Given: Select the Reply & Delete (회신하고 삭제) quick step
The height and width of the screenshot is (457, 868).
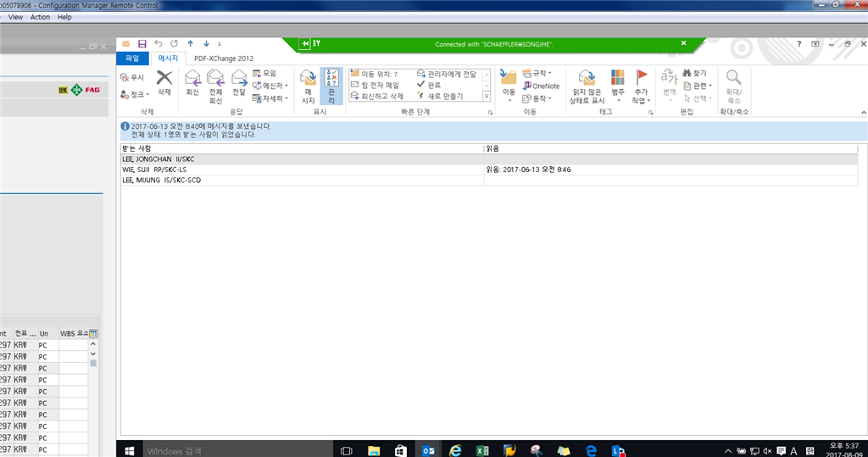Looking at the screenshot, I should [x=377, y=96].
